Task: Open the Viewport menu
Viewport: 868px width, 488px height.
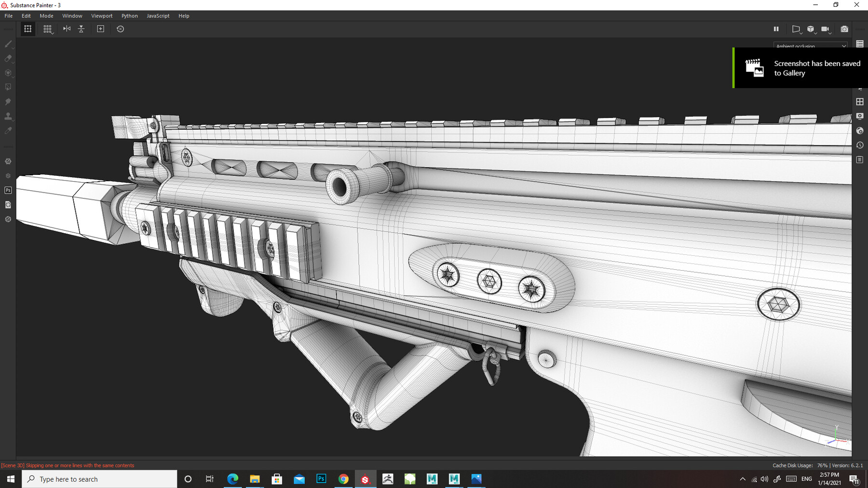Action: tap(102, 15)
